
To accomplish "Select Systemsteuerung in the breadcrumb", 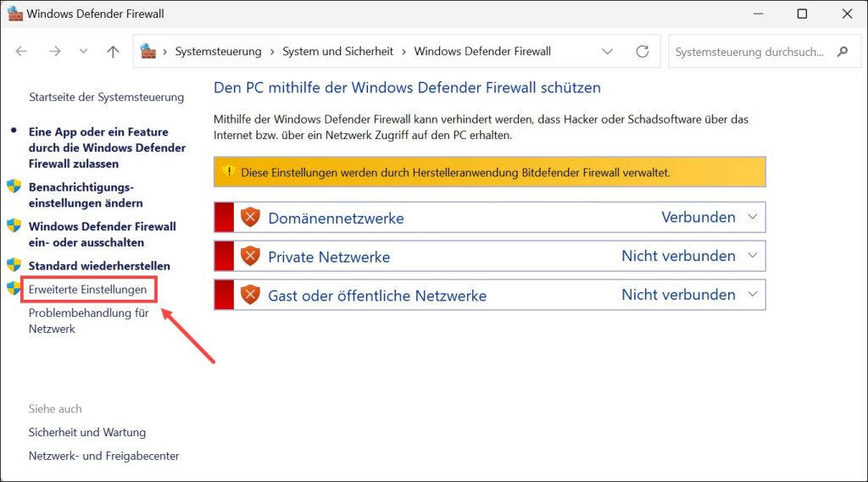I will pyautogui.click(x=218, y=52).
